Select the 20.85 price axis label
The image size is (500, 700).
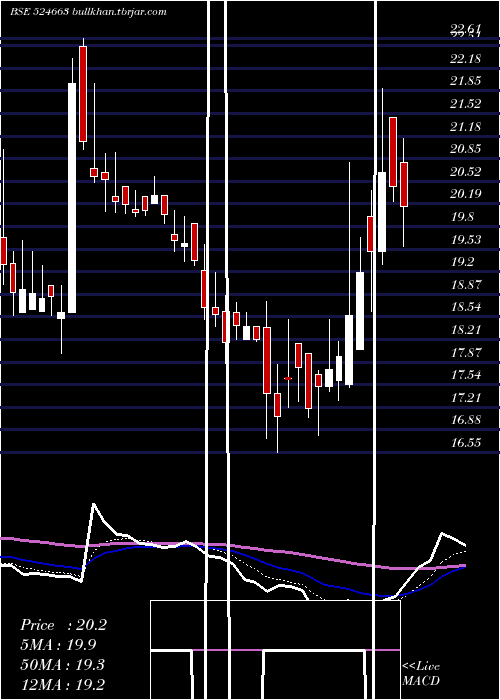[x=466, y=149]
